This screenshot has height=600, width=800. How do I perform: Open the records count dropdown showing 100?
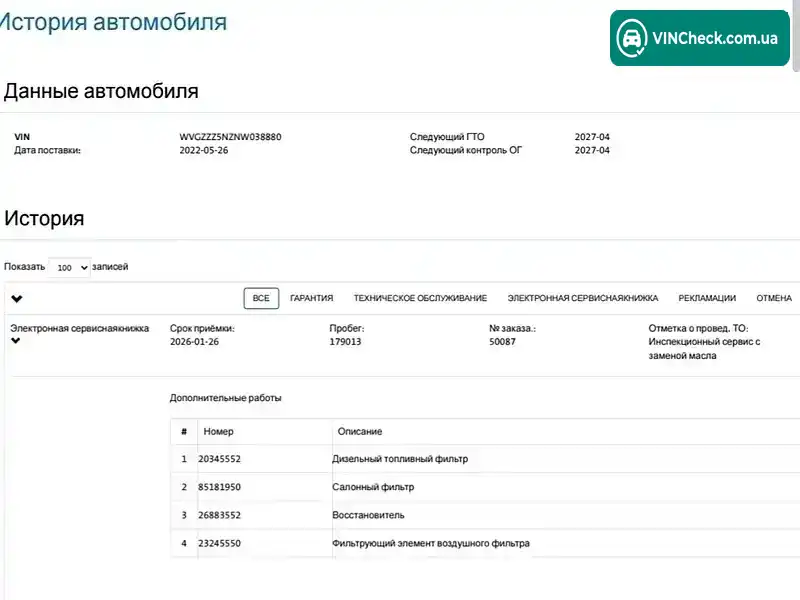click(70, 267)
